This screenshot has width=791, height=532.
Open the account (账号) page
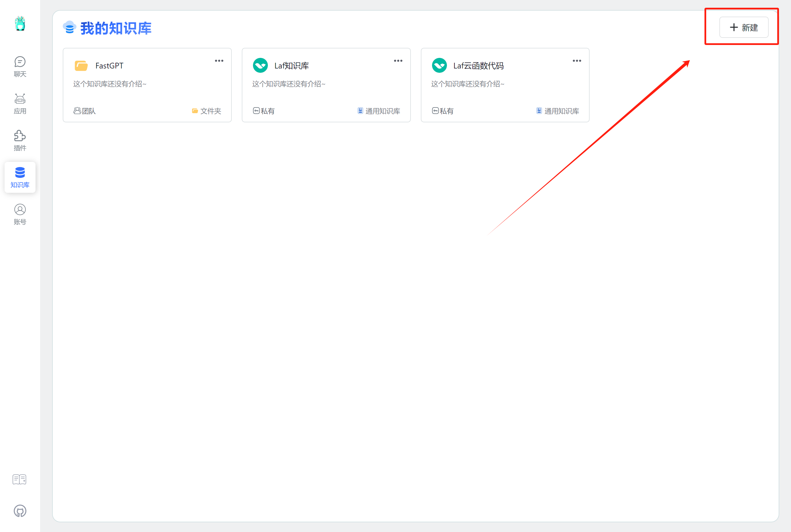20,214
